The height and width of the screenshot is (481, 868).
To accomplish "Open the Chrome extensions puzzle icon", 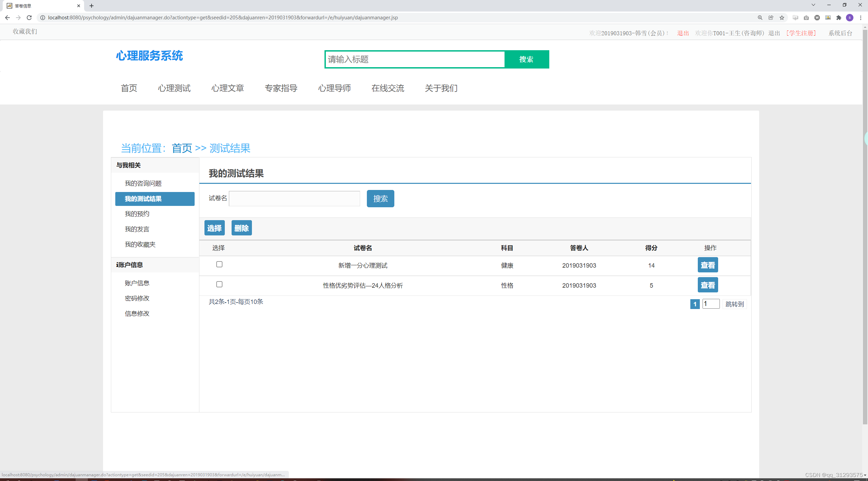I will click(x=839, y=18).
